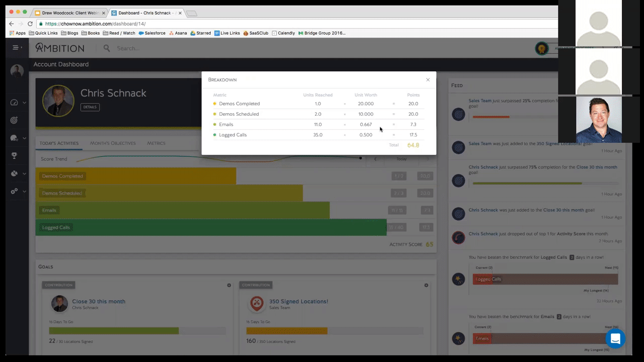644x362 pixels.
Task: Click the 350 Signed Locations goal badge icon
Action: [x=257, y=304]
